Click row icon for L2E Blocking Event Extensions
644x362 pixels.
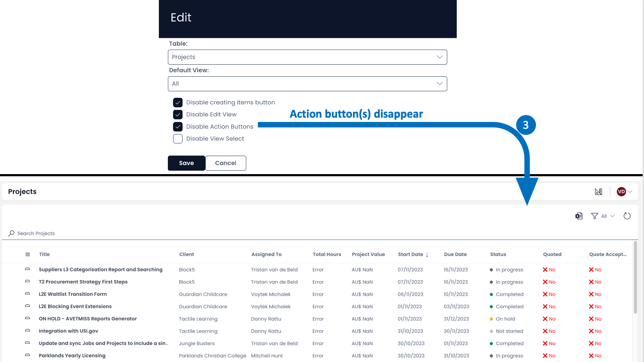click(x=28, y=306)
